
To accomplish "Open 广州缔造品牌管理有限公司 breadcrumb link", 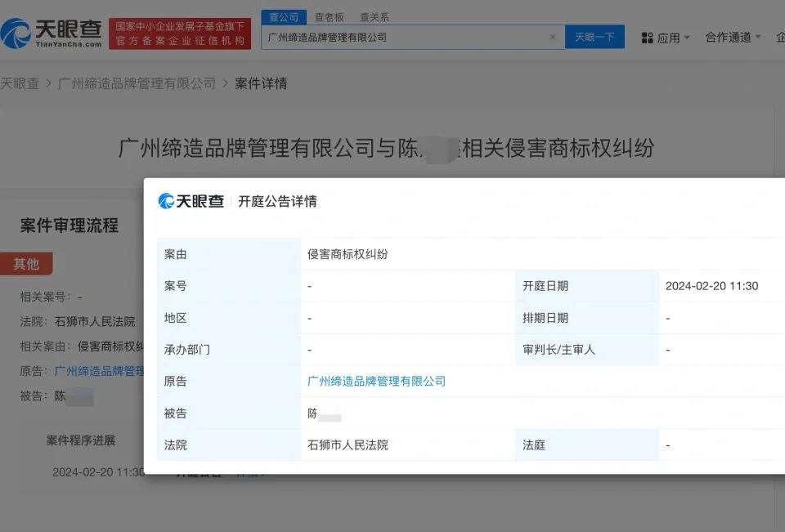I will [137, 83].
